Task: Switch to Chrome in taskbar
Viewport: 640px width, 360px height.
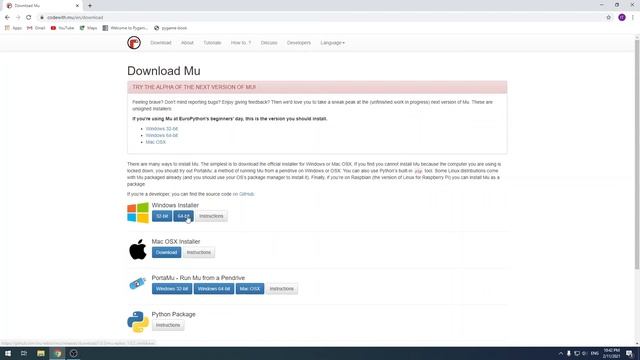Action: click(58, 353)
